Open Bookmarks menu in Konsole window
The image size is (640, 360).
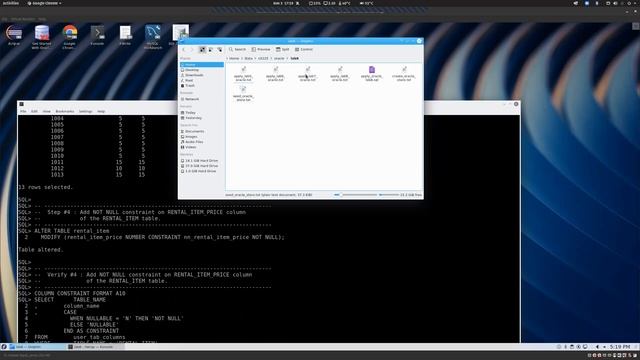pos(65,111)
